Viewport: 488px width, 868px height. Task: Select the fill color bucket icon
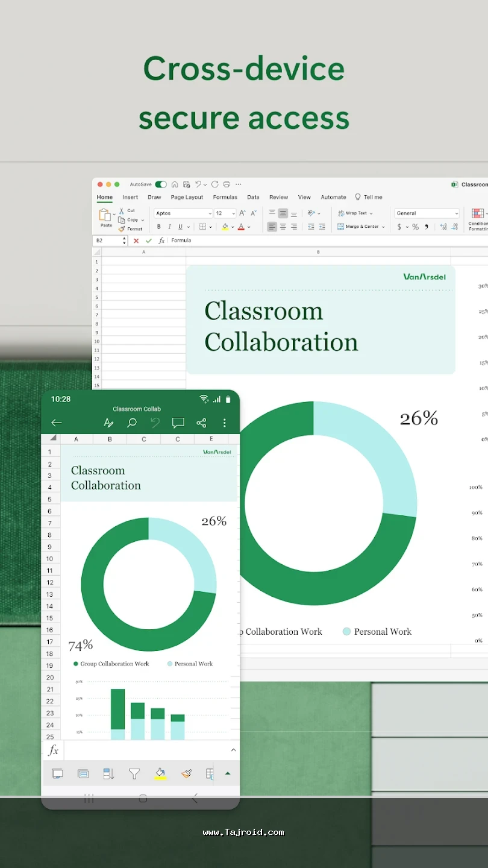160,773
